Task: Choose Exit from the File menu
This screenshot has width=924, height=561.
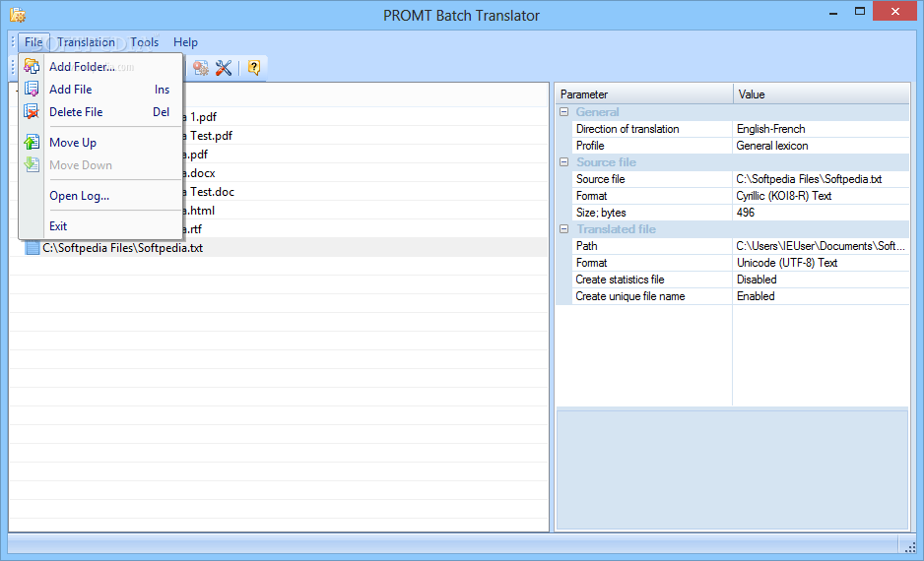Action: click(x=100, y=226)
